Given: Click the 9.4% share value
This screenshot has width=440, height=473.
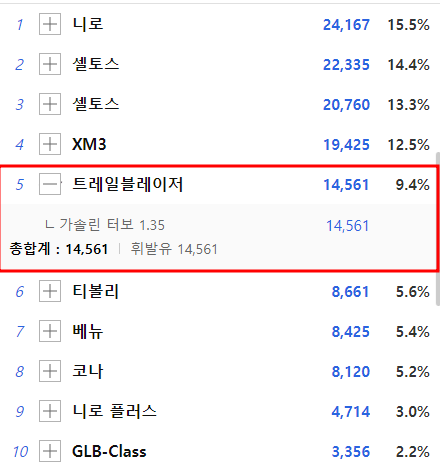Looking at the screenshot, I should click(x=413, y=185).
